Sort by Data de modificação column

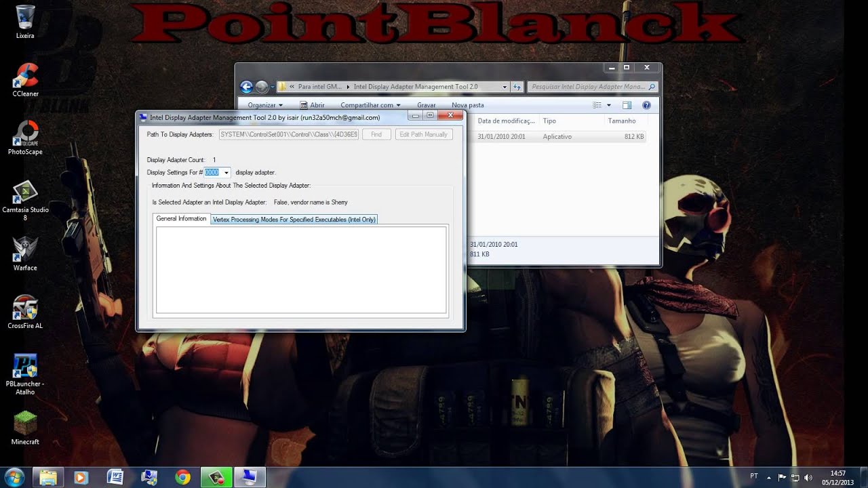[506, 121]
